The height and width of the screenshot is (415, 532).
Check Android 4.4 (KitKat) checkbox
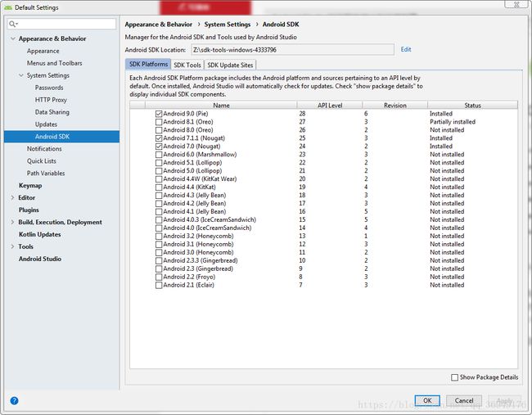coord(159,187)
